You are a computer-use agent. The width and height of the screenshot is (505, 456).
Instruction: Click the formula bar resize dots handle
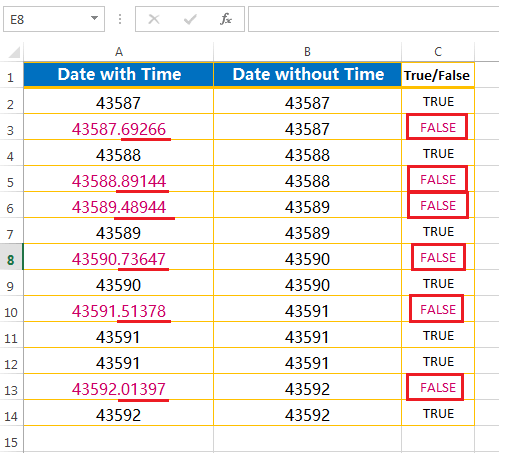click(x=120, y=19)
